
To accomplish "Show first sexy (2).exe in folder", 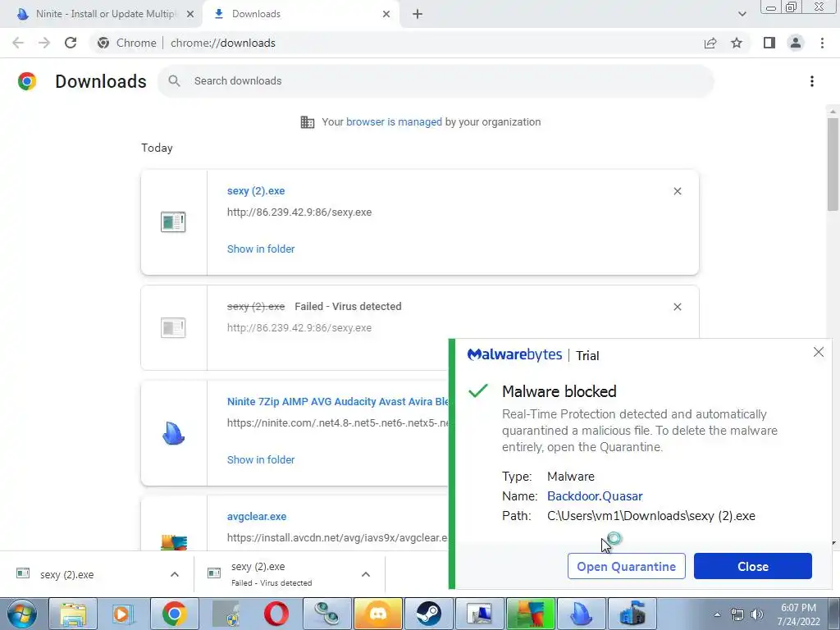I will click(261, 249).
